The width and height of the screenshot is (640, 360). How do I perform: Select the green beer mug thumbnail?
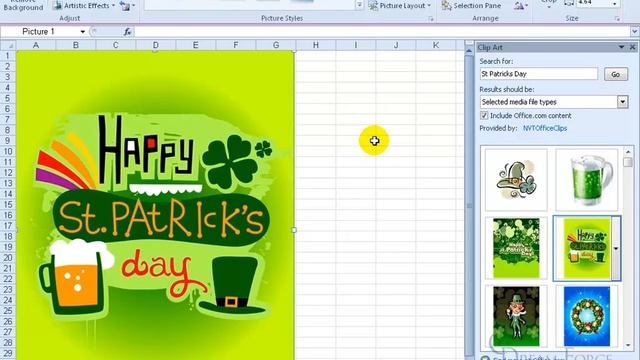click(x=587, y=180)
